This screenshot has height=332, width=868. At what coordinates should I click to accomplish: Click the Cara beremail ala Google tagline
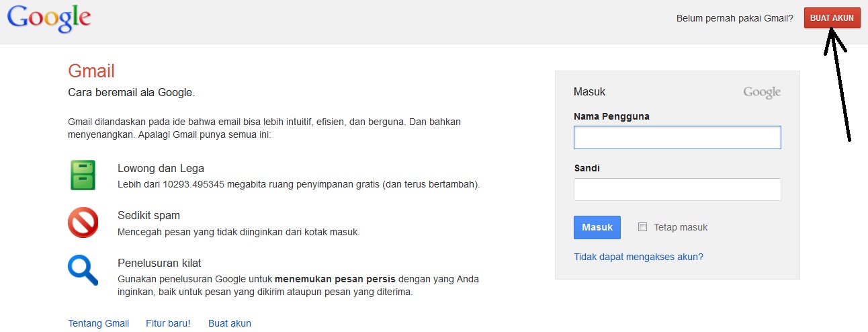(132, 92)
